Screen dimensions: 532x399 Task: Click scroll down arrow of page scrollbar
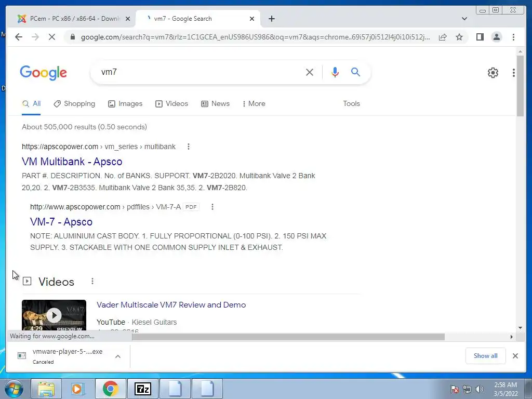click(x=520, y=328)
